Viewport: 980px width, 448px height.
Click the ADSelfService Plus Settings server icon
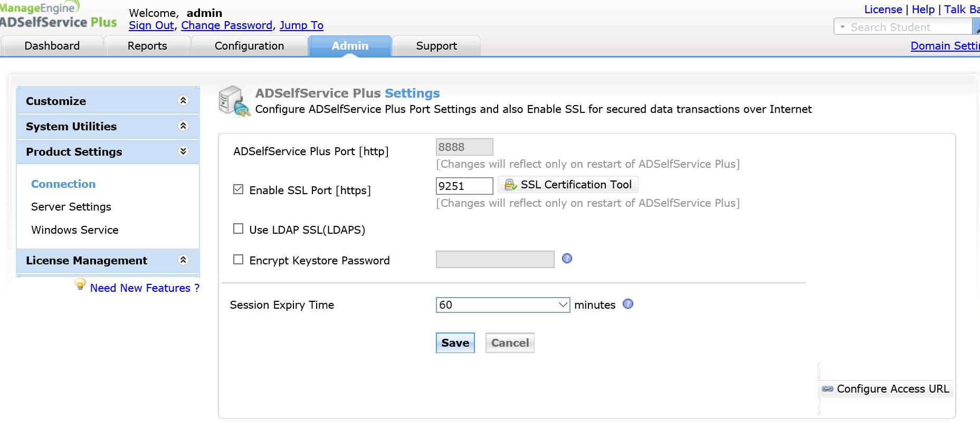tap(234, 101)
